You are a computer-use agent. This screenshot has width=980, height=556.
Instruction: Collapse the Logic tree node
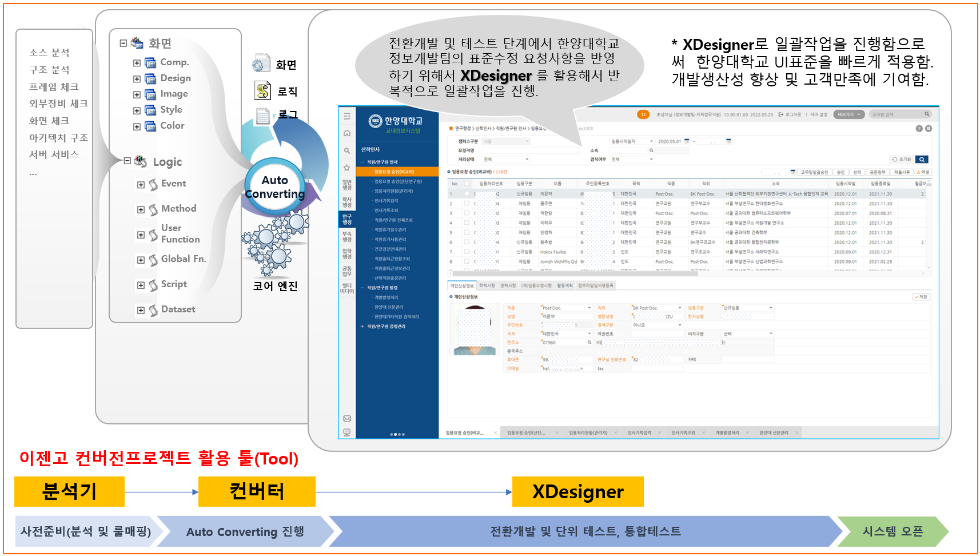coord(128,161)
